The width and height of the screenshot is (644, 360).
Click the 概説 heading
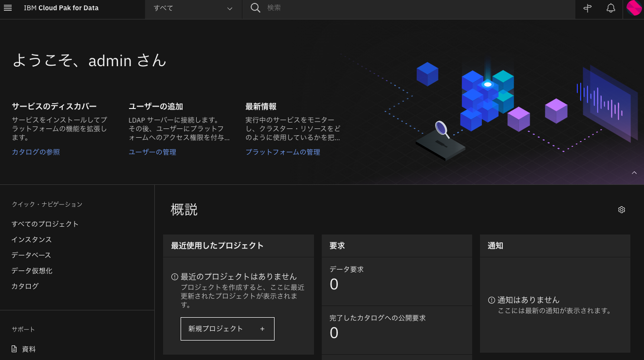pyautogui.click(x=184, y=210)
